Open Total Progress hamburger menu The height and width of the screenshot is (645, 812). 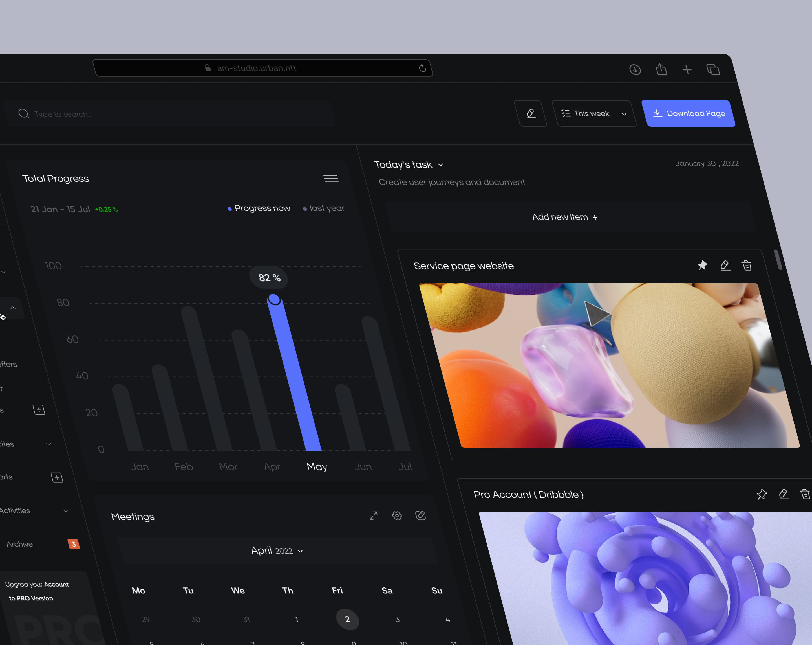[331, 179]
